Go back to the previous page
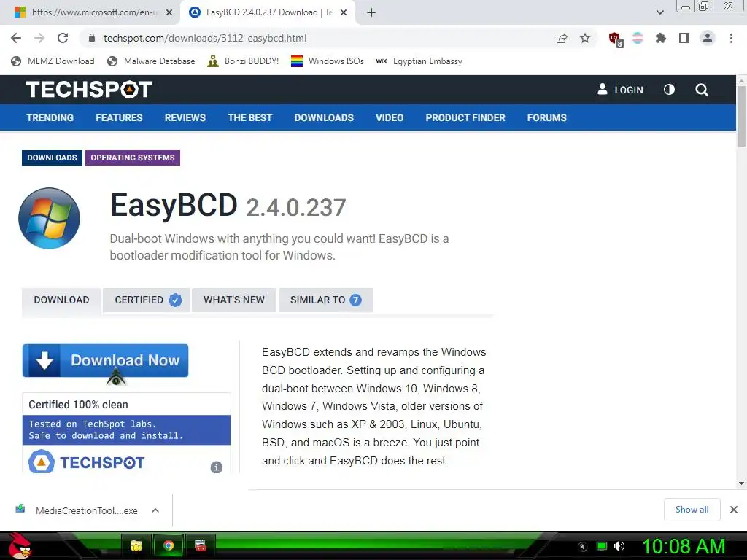747x560 pixels. (16, 38)
